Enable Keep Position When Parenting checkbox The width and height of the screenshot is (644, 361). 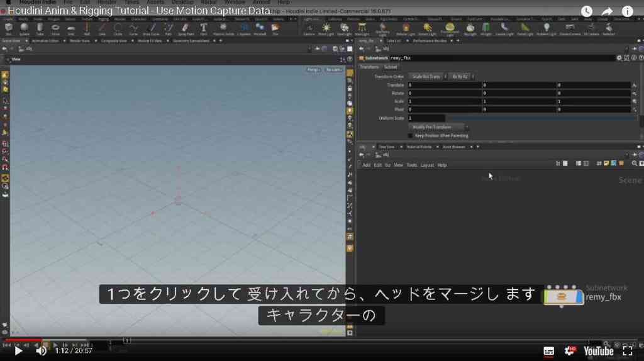(410, 135)
